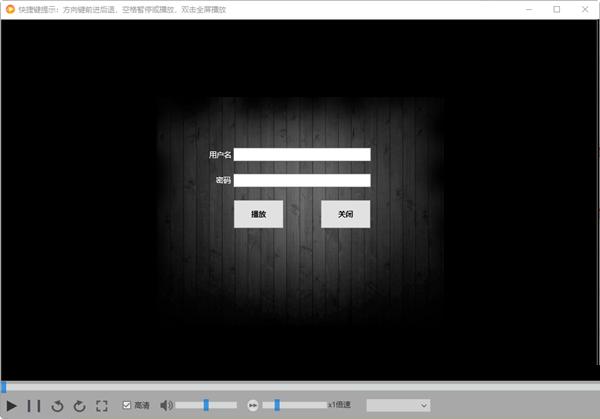Maximize the player window

(x=557, y=9)
